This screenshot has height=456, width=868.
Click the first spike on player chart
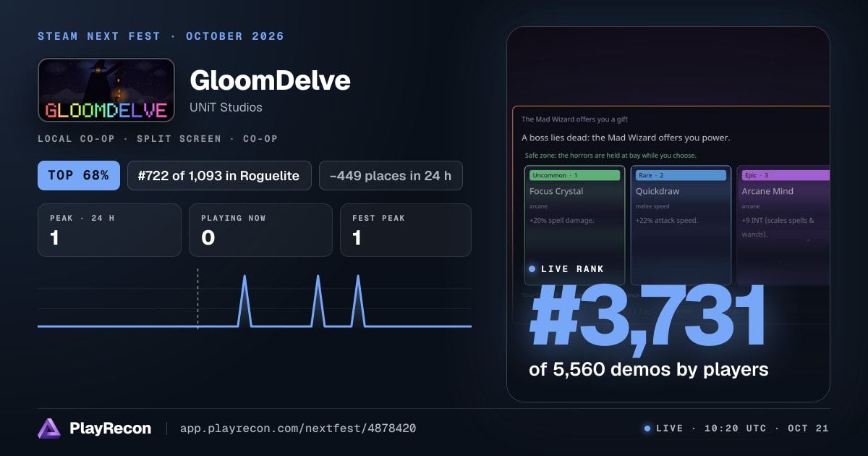pyautogui.click(x=244, y=300)
